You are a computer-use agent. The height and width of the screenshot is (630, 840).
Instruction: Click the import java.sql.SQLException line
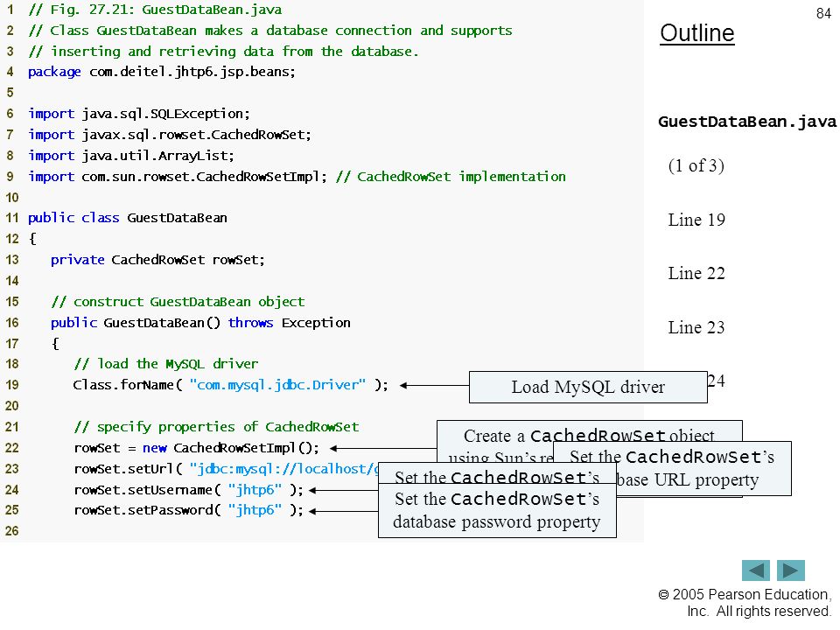[139, 114]
